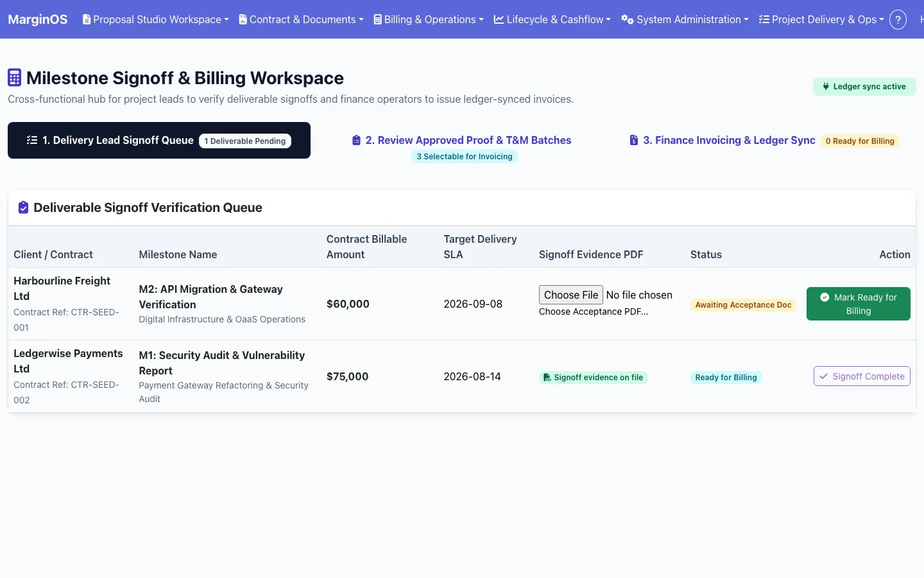Click the checklist icon on Delivery Lead tab
The width and height of the screenshot is (924, 578).
(32, 140)
